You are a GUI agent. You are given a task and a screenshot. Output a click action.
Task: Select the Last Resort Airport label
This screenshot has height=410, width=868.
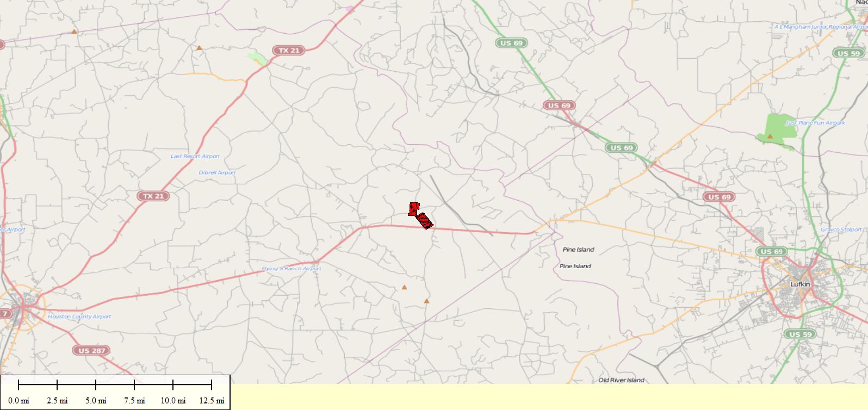(195, 156)
